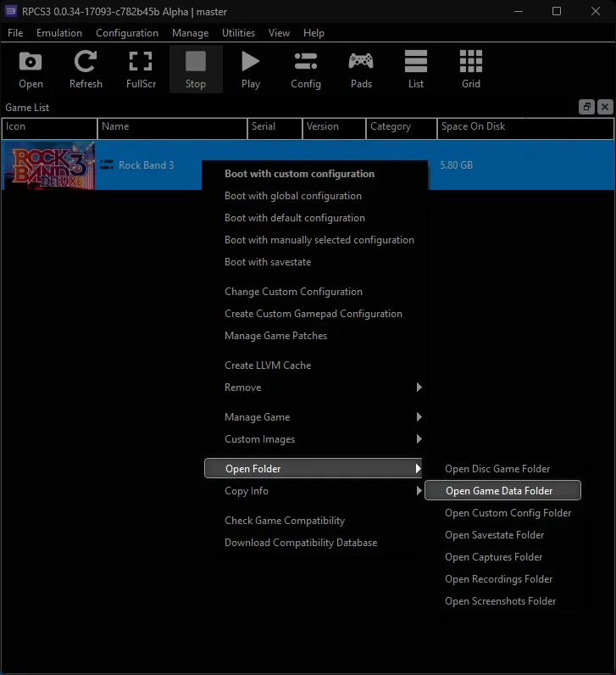Choose Boot with savestate
The height and width of the screenshot is (675, 616).
click(314, 262)
